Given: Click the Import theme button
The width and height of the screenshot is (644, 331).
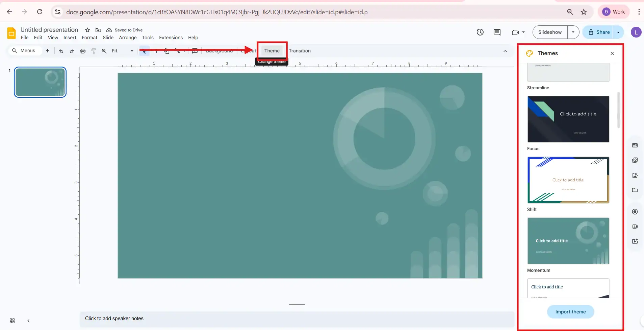Looking at the screenshot, I should point(570,311).
